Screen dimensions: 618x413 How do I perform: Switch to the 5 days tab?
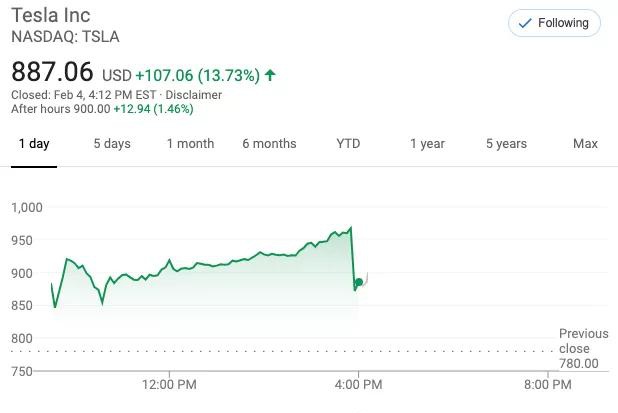(112, 144)
